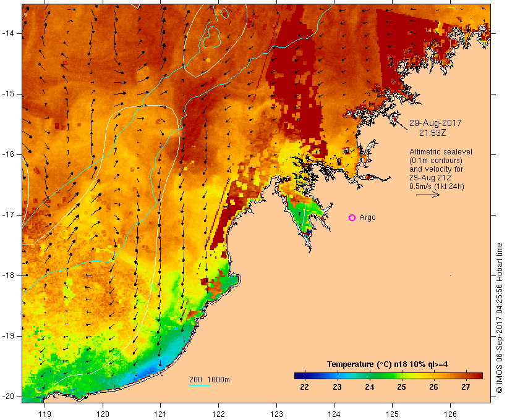
Task: Click the -15 latitude axis label
Action: pyautogui.click(x=8, y=94)
